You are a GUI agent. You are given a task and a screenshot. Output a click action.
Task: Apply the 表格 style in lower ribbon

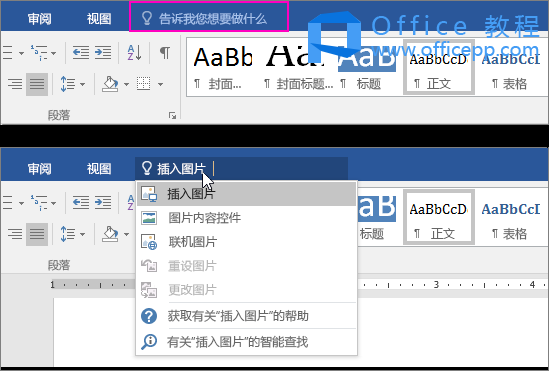[x=511, y=217]
